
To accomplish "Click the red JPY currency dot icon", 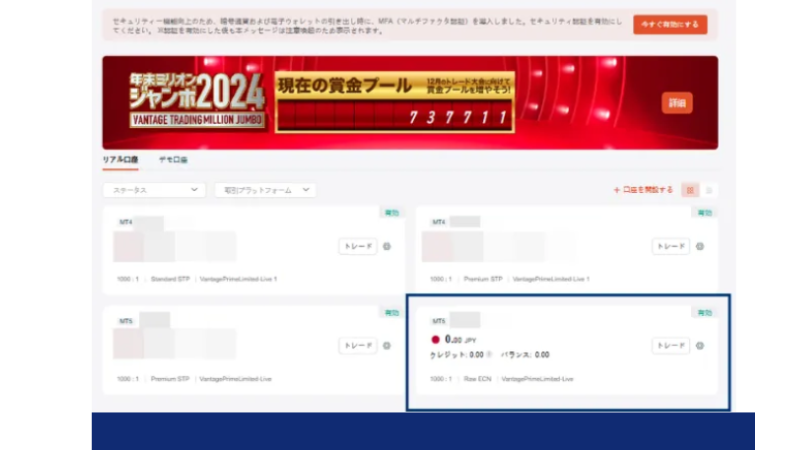I will pos(436,339).
